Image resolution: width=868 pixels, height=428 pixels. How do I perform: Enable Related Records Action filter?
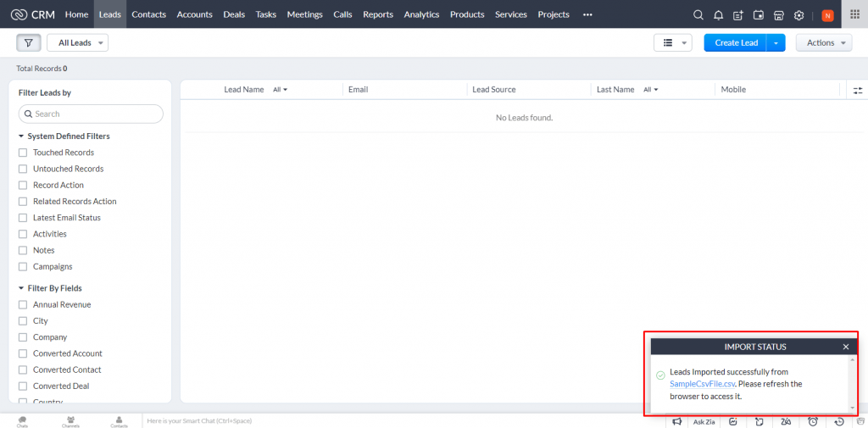click(x=23, y=202)
